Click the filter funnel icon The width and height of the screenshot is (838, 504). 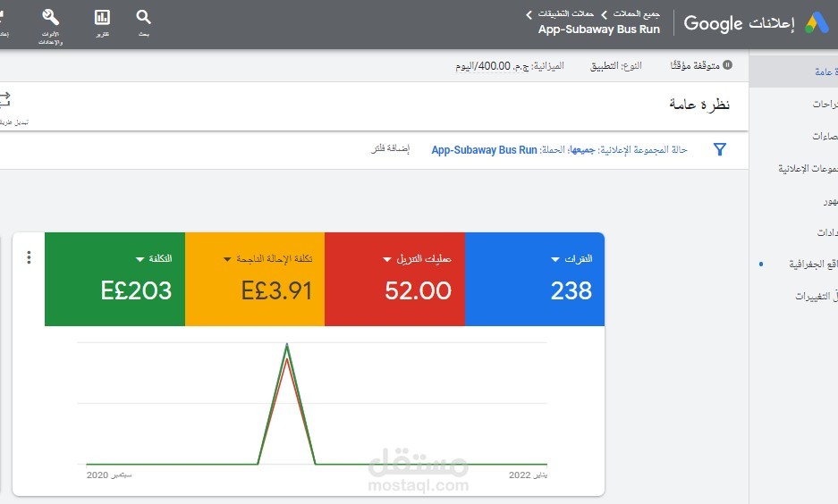(x=720, y=149)
